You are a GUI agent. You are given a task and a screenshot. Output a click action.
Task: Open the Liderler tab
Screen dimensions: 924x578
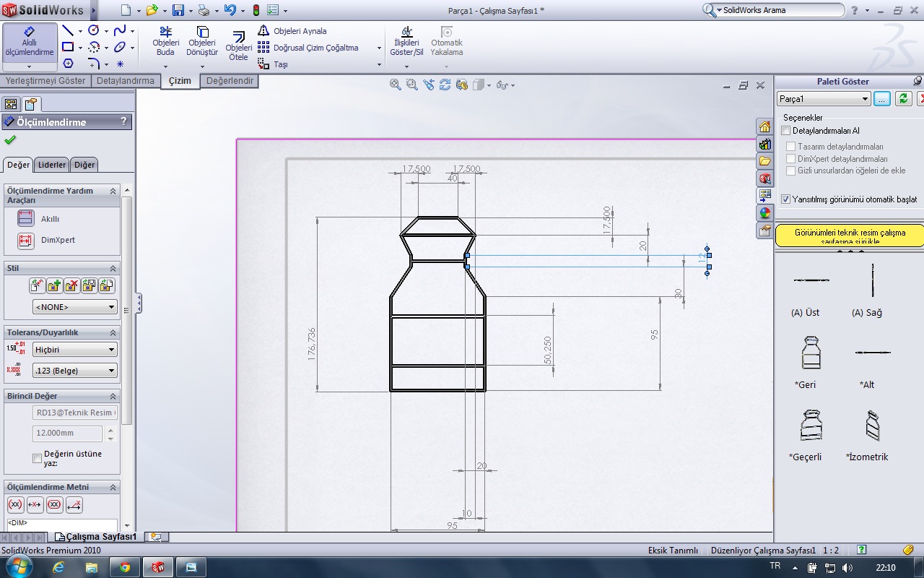[x=52, y=165]
